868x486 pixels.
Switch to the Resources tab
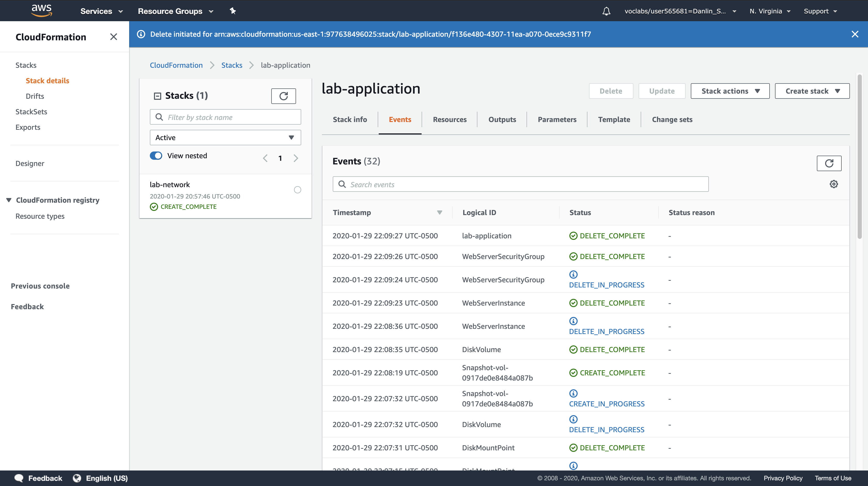click(450, 119)
